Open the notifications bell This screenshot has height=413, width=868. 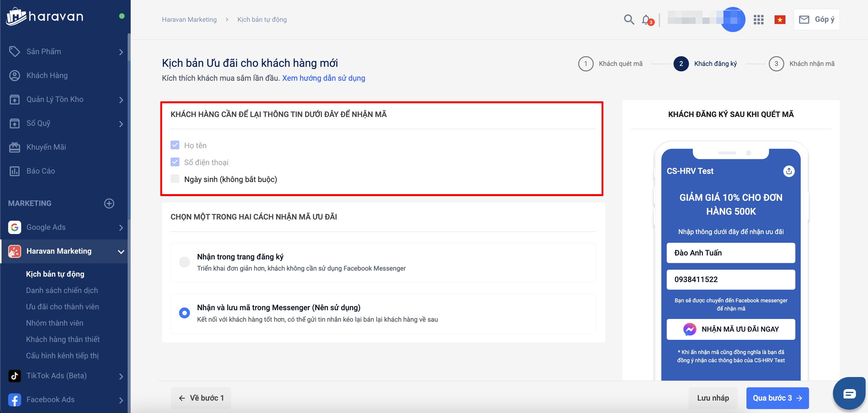pyautogui.click(x=647, y=20)
